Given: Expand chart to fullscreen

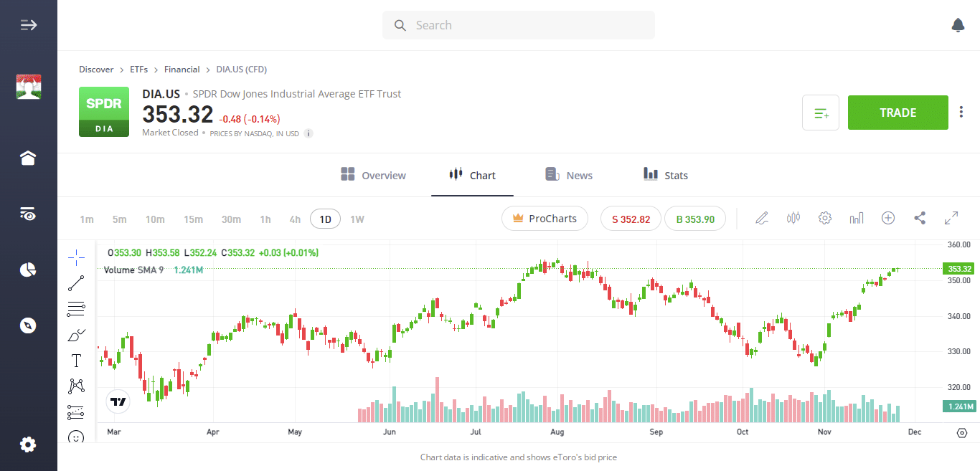Looking at the screenshot, I should (x=951, y=218).
